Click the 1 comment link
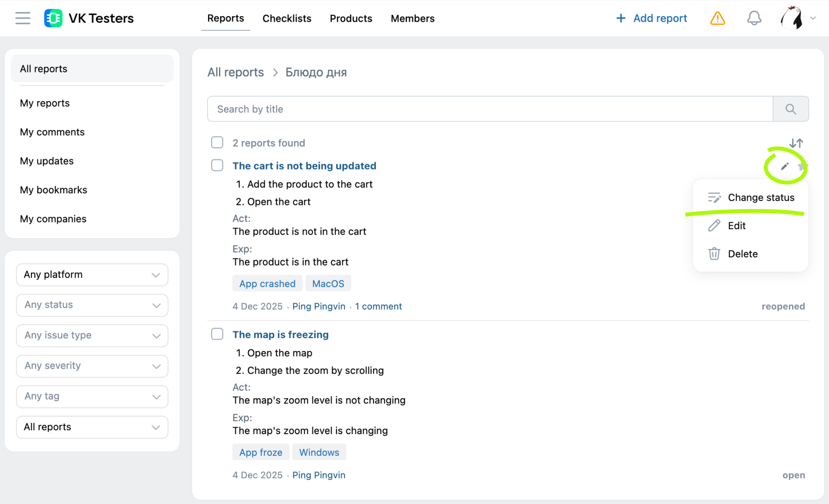Screen dimensions: 829x504 tap(379, 307)
